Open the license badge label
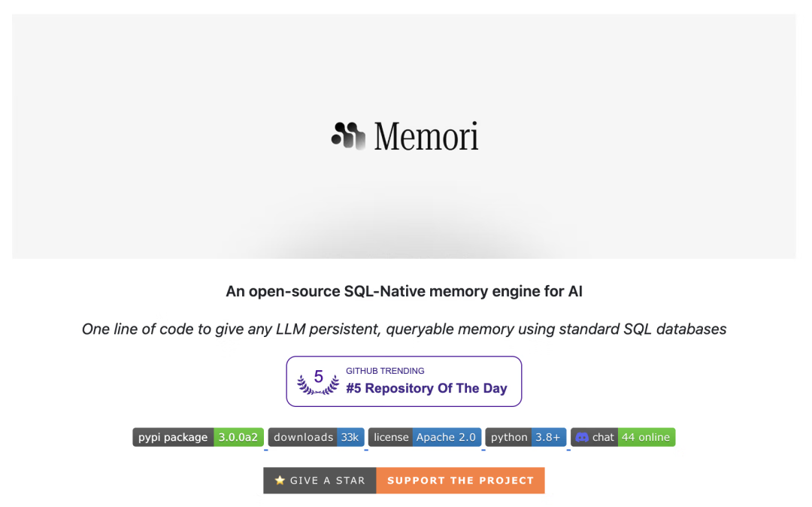This screenshot has height=507, width=812. tap(391, 437)
